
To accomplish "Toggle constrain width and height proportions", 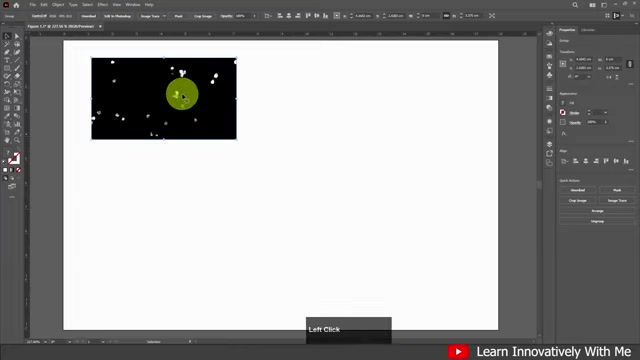I will pos(630,64).
